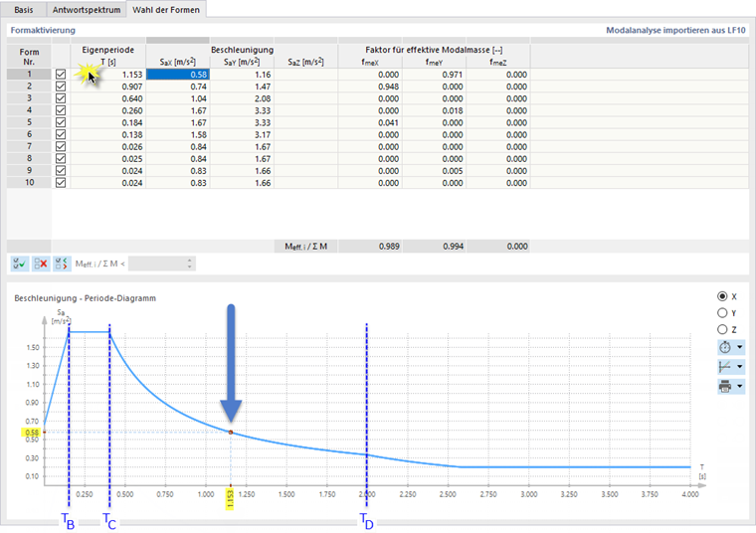
Task: Click the SaY value 3.17
Action: 263,135
